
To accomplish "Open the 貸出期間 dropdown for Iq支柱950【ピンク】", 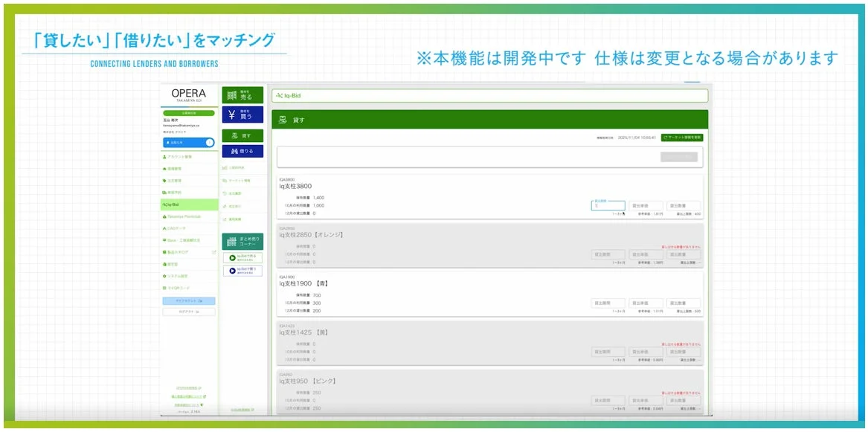I will [607, 400].
